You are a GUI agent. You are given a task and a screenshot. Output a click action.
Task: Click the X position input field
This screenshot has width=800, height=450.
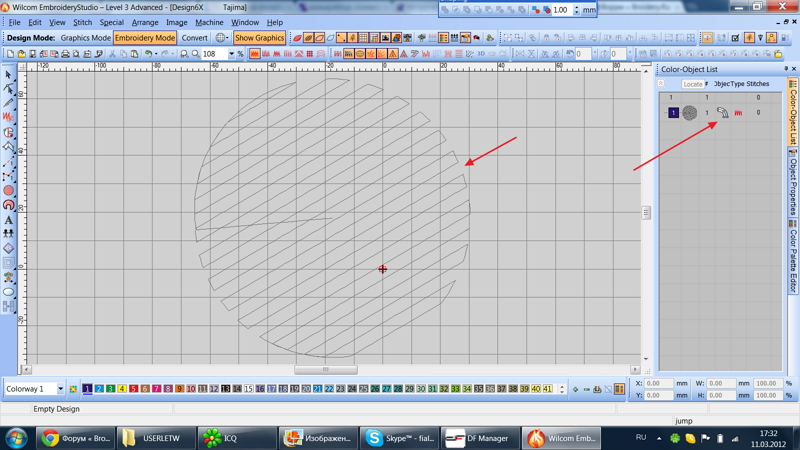point(659,383)
